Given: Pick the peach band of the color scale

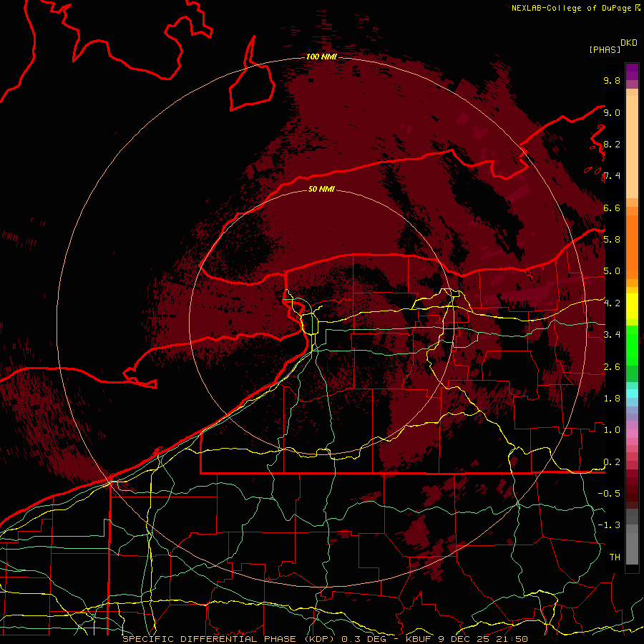Looking at the screenshot, I should pyautogui.click(x=632, y=148).
